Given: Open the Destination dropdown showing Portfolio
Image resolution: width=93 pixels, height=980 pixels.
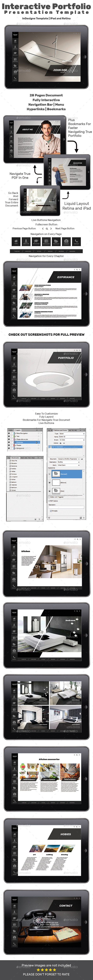Looking at the screenshot, I should pyautogui.click(x=69, y=462).
